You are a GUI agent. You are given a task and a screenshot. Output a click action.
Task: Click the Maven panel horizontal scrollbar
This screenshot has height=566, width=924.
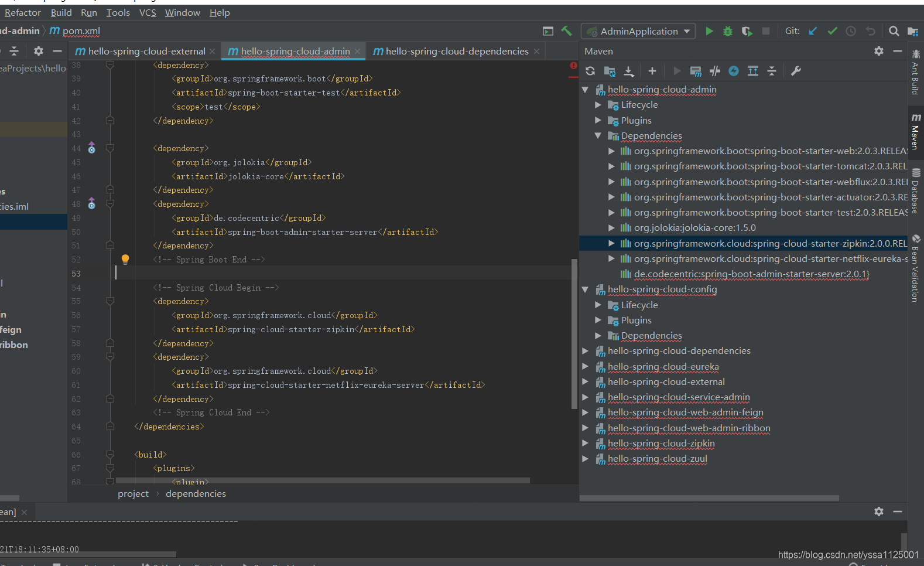(x=709, y=498)
